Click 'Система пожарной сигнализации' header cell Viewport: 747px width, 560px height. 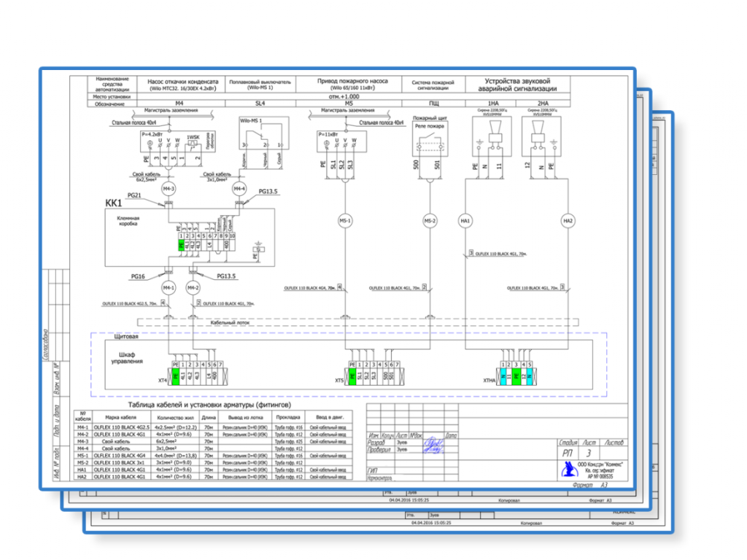(x=433, y=85)
